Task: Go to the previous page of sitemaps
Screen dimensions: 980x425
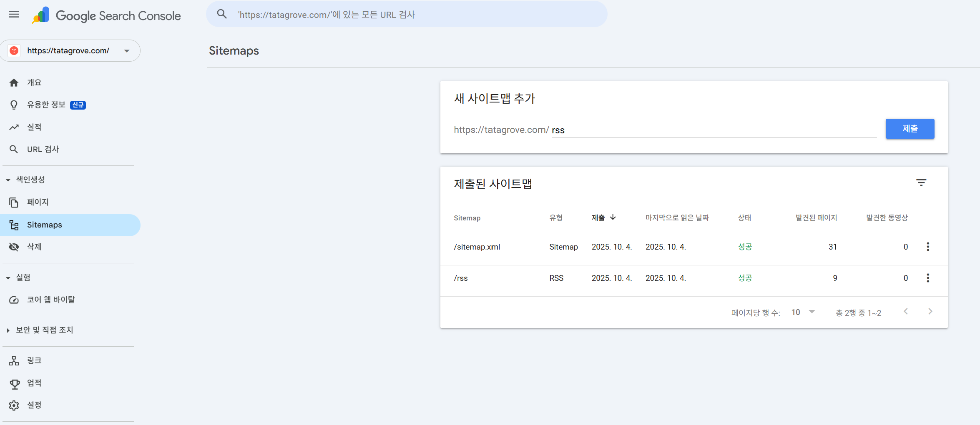Action: [905, 311]
